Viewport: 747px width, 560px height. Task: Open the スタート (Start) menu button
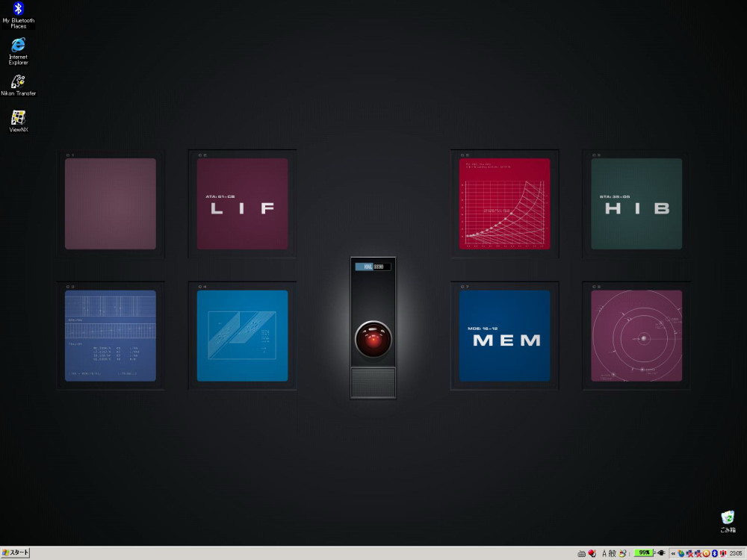[15, 553]
